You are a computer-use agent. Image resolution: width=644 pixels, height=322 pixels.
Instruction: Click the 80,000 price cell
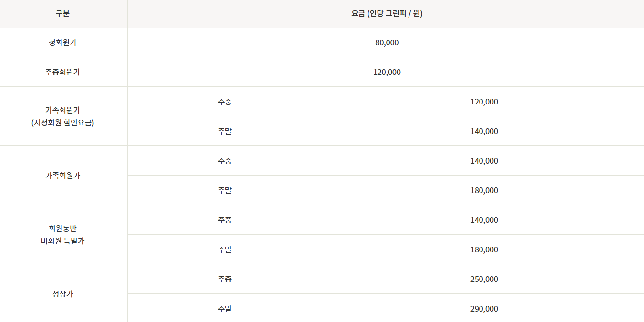click(387, 42)
